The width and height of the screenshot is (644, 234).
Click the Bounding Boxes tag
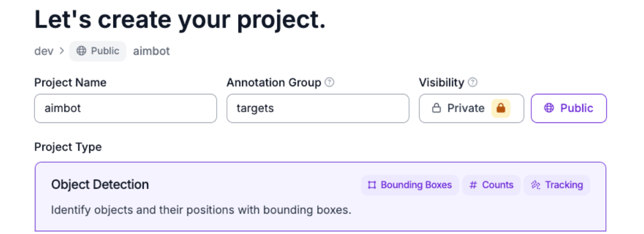coord(410,185)
